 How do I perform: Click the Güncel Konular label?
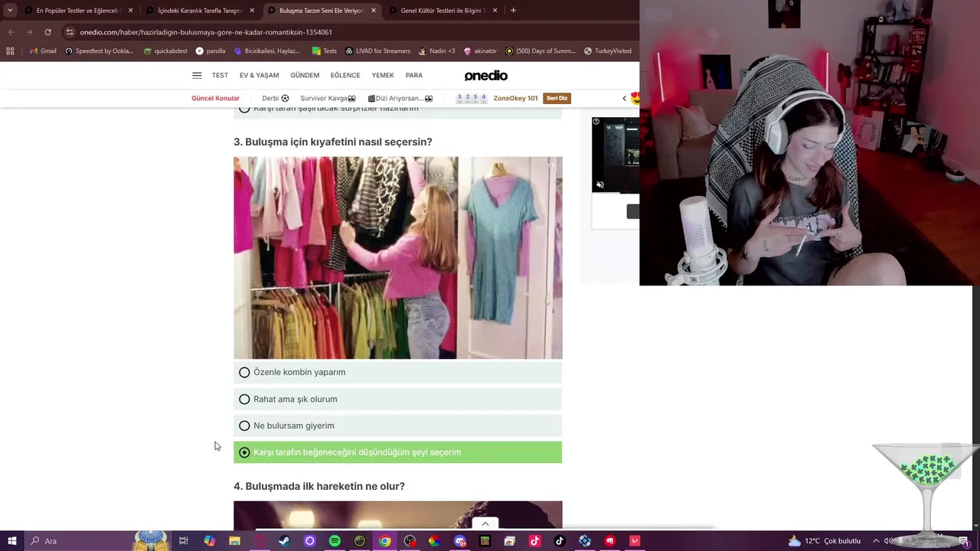pos(215,98)
